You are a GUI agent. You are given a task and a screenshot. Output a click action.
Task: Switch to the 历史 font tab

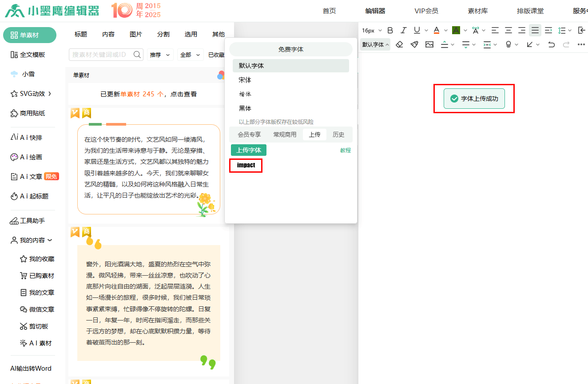point(340,134)
